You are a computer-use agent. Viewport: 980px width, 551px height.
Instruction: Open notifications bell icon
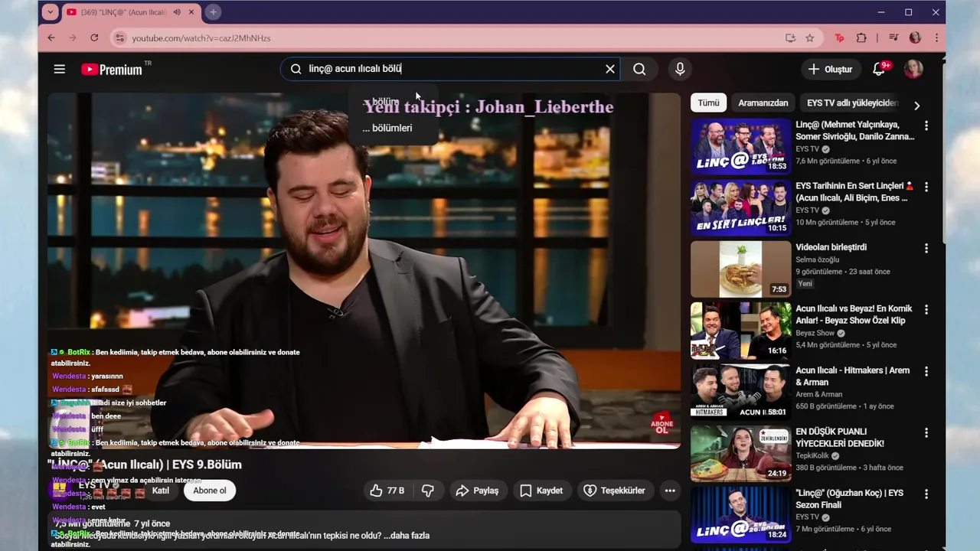[x=880, y=69]
